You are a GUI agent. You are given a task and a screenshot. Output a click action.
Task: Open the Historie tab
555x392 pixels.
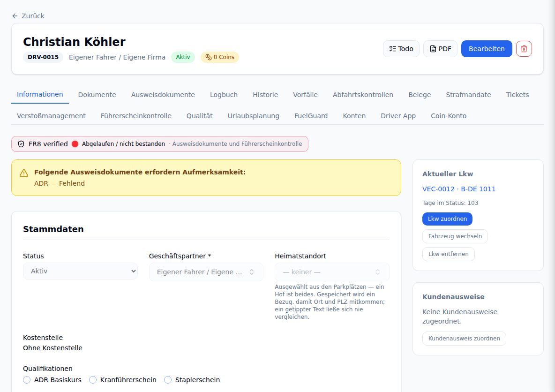click(x=265, y=95)
